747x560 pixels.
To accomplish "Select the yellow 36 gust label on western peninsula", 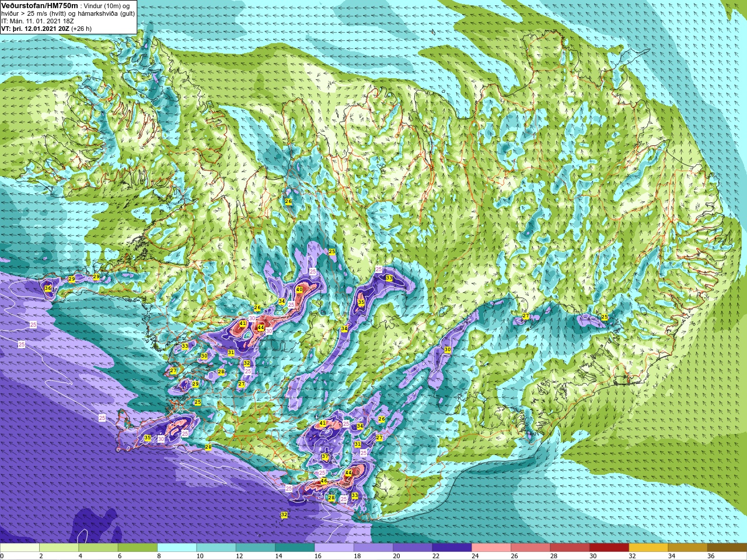I will point(48,288).
